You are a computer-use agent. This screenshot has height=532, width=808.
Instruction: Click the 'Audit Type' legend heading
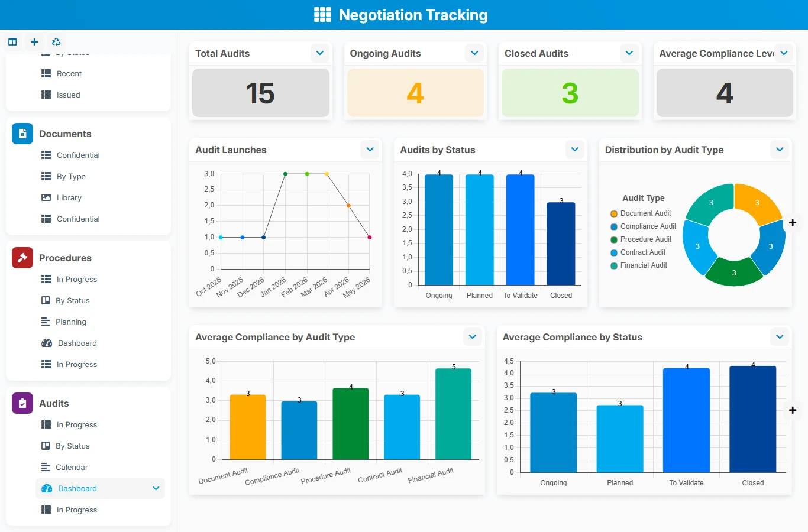pos(644,198)
